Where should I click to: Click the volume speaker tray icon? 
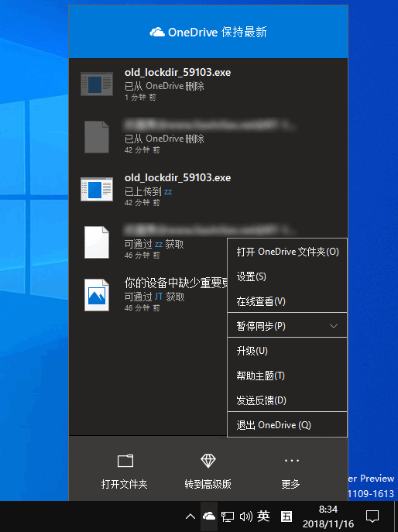[x=245, y=517]
